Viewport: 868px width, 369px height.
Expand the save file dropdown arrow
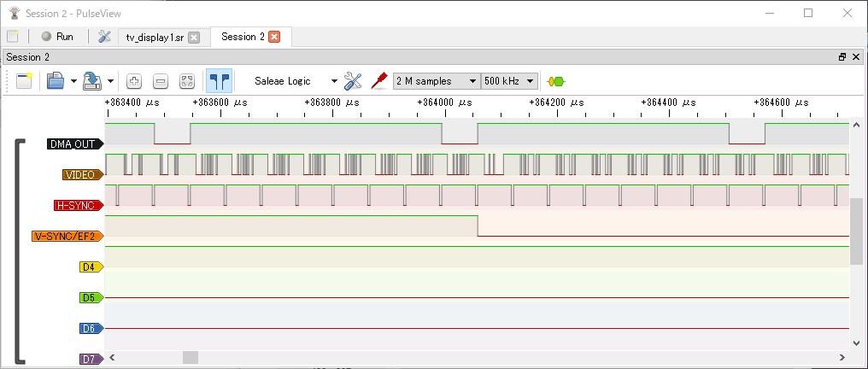tap(110, 82)
